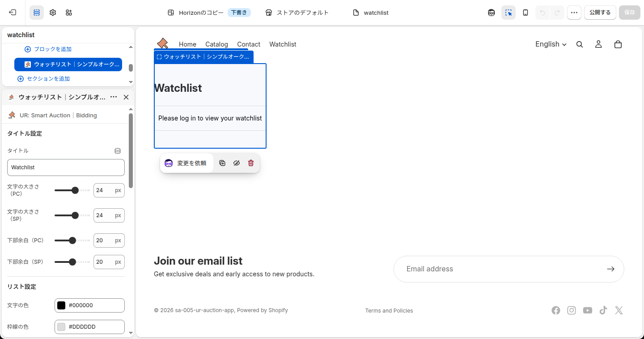Hide the section with the eye-slash icon

click(x=237, y=163)
